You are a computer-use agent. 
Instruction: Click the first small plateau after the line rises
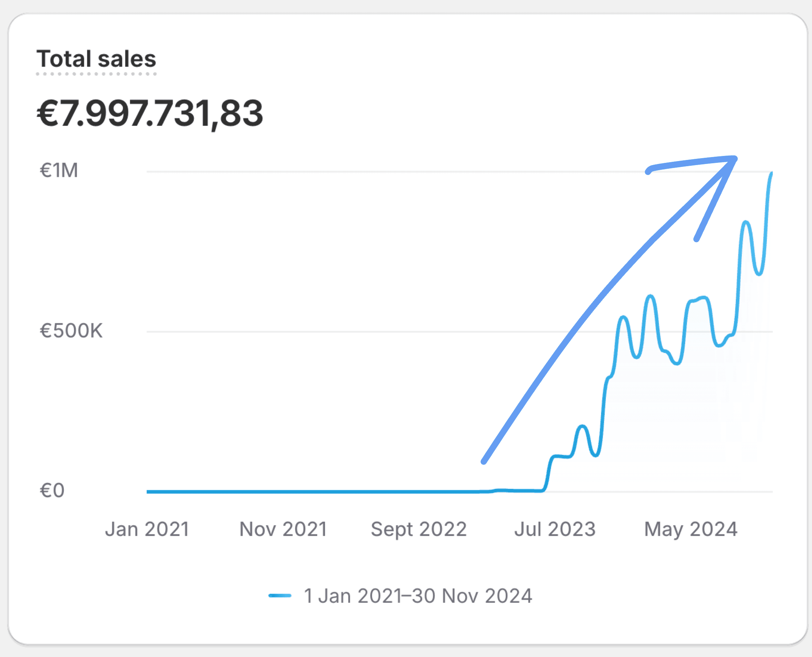[561, 457]
